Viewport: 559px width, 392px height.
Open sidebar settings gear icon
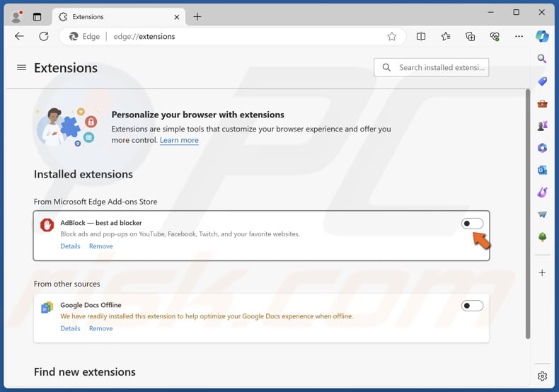[x=542, y=376]
